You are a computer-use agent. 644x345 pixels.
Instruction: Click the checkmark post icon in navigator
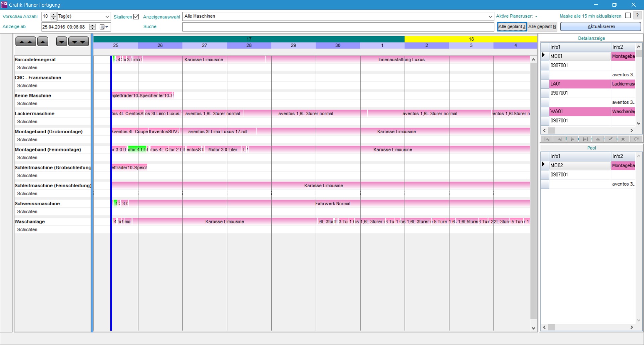[x=610, y=139]
